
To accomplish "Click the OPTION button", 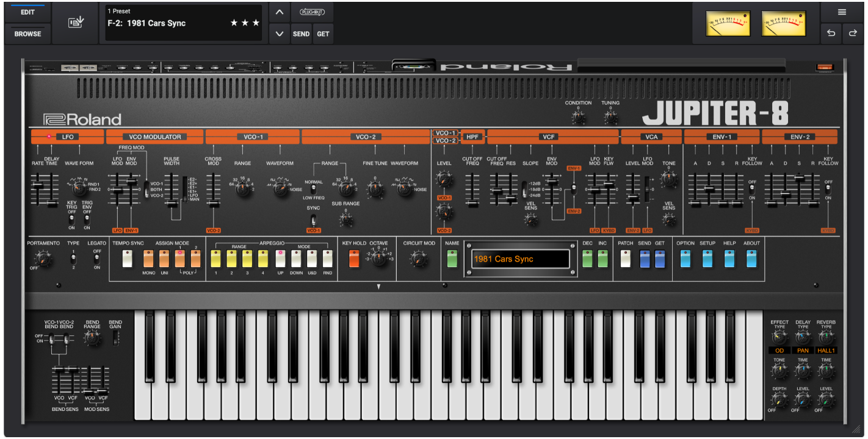I will coord(685,259).
